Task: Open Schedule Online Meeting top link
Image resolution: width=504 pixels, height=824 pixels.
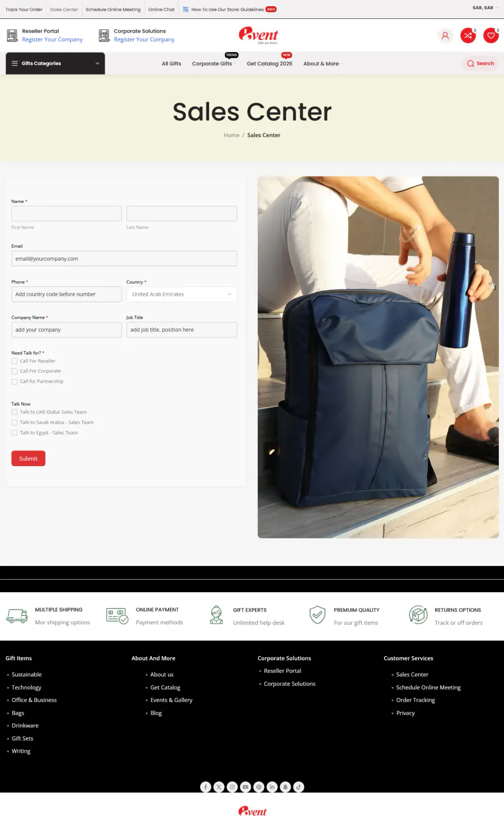Action: (x=113, y=9)
